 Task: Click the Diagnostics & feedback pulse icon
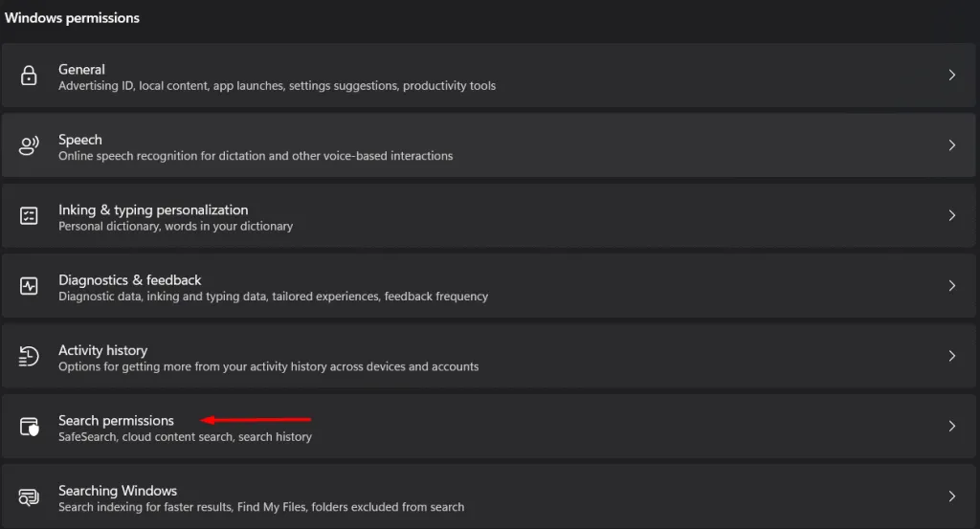tap(29, 286)
